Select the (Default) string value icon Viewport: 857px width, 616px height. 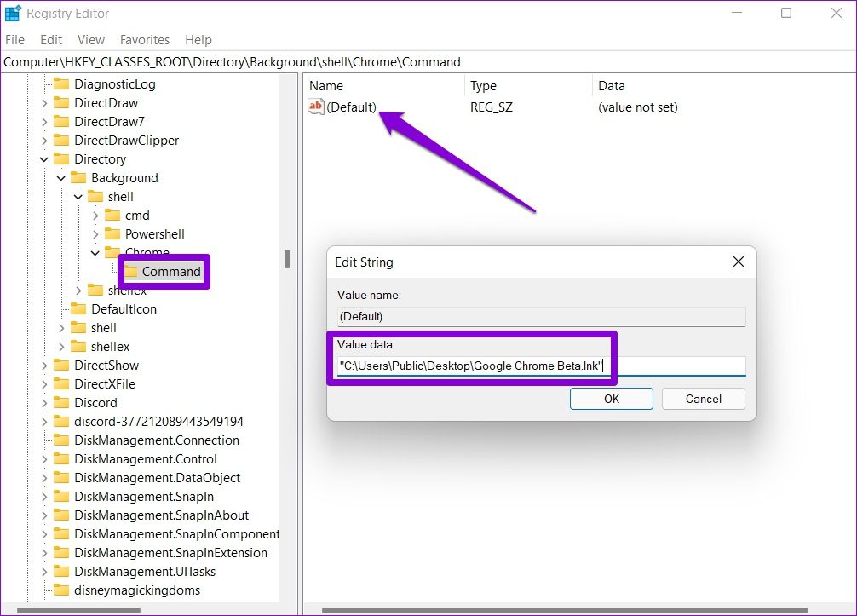click(x=316, y=107)
